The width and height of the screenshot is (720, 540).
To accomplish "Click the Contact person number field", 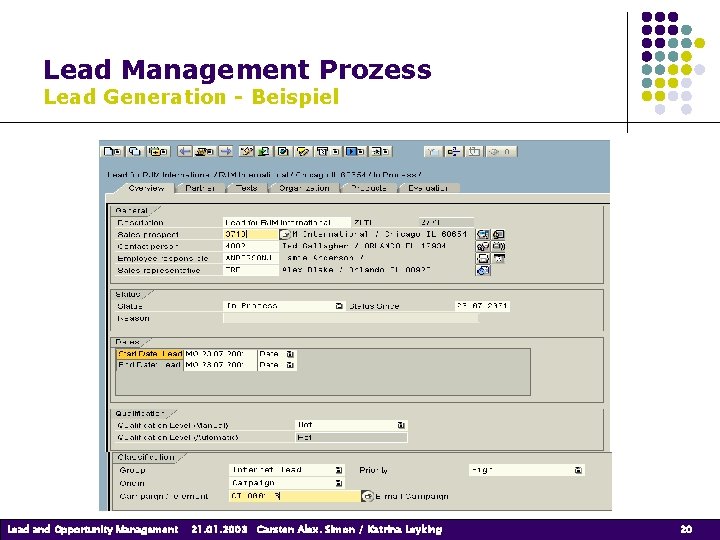I will (x=251, y=247).
